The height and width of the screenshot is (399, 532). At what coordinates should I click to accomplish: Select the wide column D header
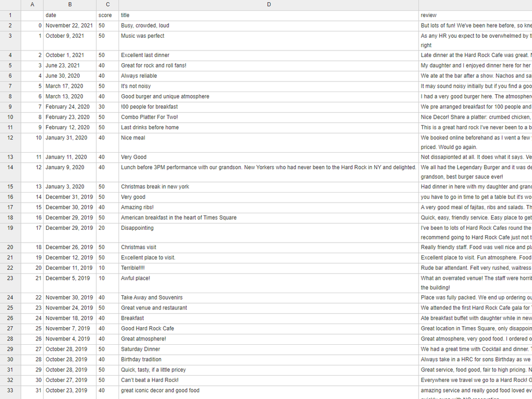(269, 5)
